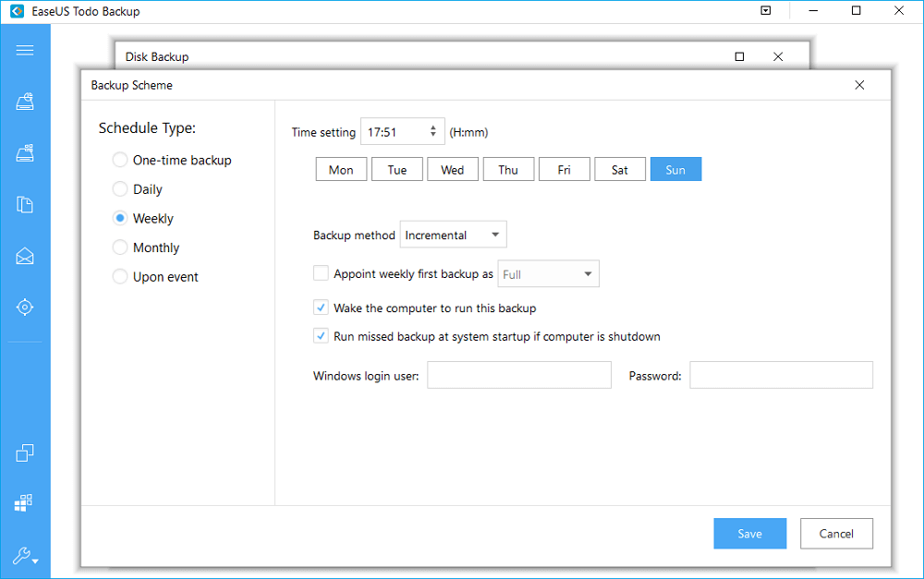Click the Schedule Type heading
The image size is (924, 579).
(x=147, y=127)
